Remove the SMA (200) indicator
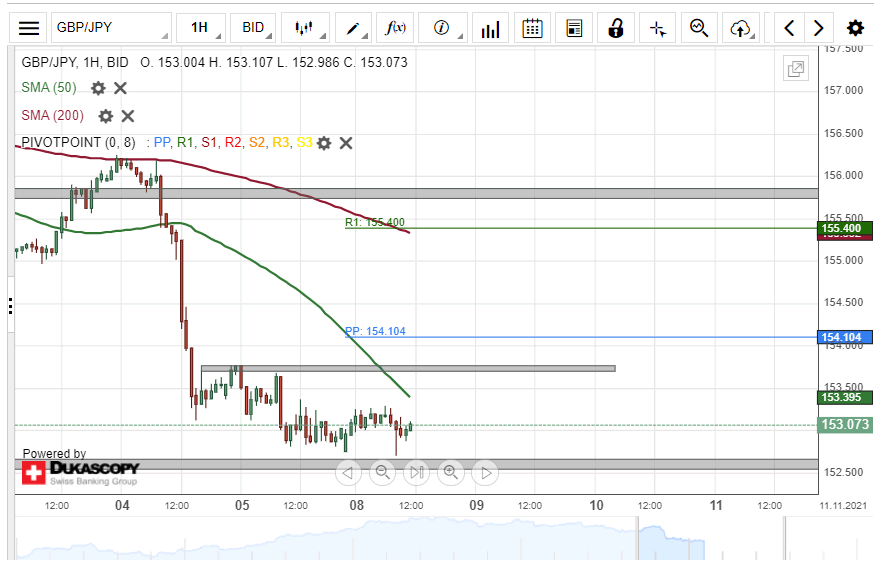The width and height of the screenshot is (881, 578). click(x=128, y=116)
